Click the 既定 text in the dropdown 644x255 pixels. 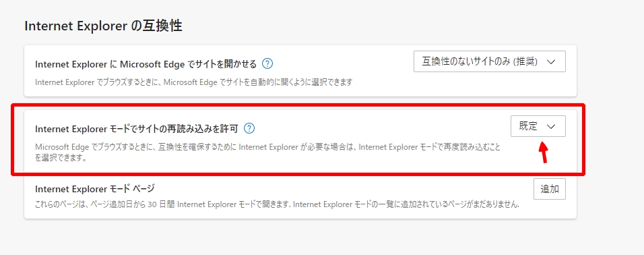tap(528, 126)
